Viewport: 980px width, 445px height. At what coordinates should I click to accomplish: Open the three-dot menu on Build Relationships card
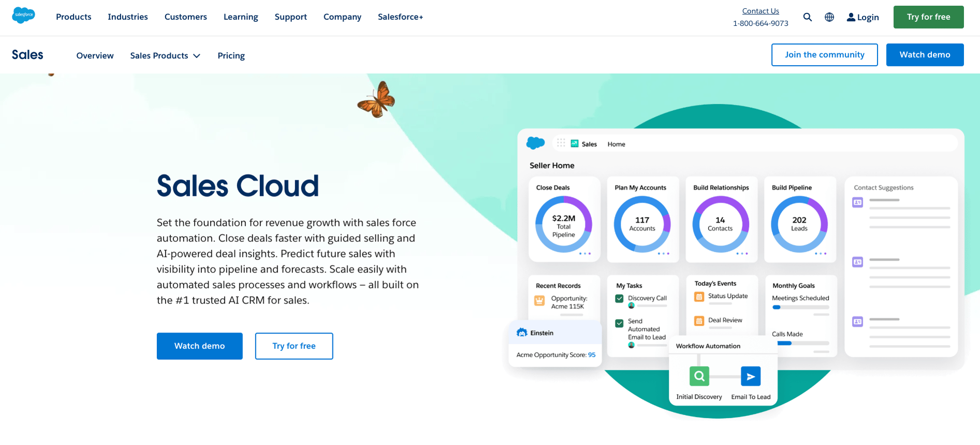[742, 253]
